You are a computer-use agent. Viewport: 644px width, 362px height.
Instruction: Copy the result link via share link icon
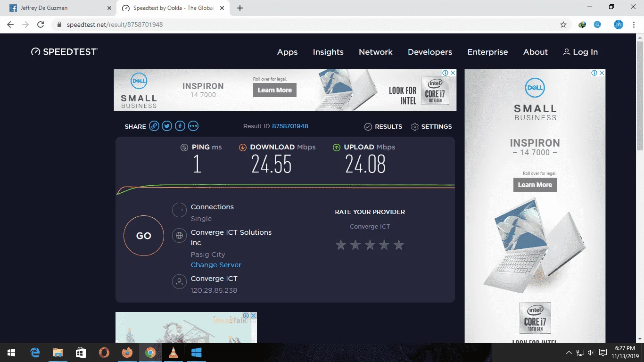coord(154,126)
